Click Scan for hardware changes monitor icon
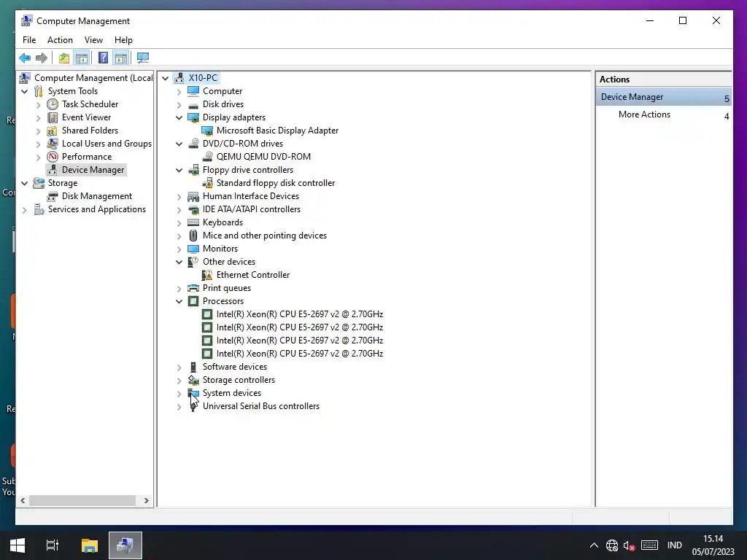This screenshot has height=560, width=747. coord(142,58)
